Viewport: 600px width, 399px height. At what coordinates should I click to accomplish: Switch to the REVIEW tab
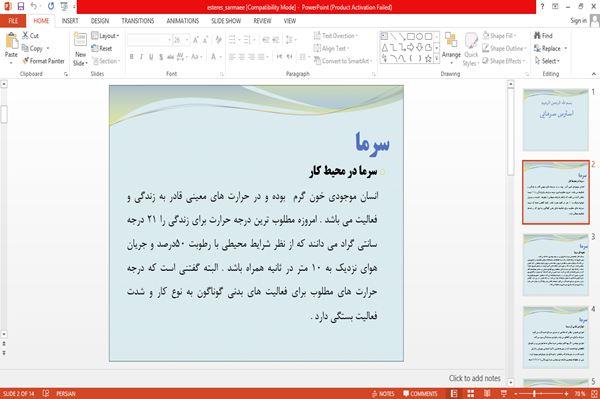(x=262, y=21)
